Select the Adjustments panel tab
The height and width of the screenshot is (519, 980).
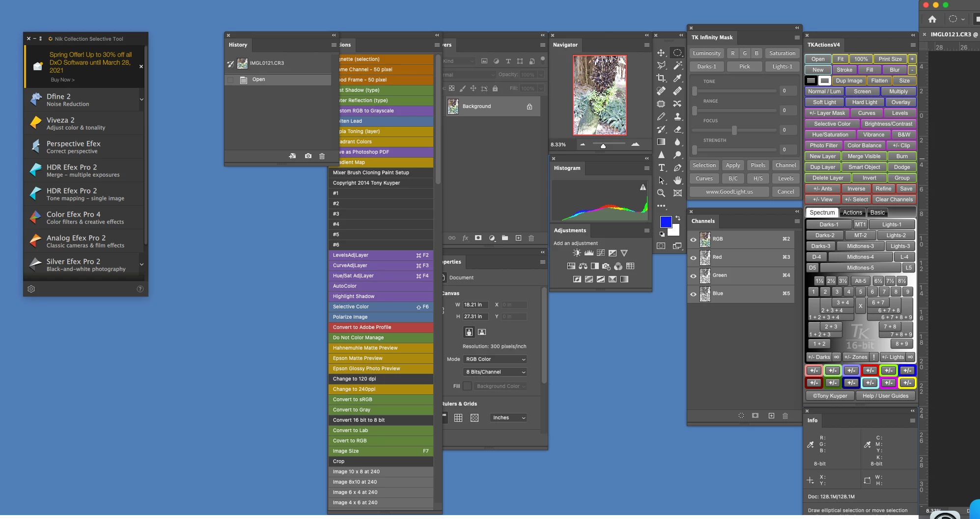(570, 230)
